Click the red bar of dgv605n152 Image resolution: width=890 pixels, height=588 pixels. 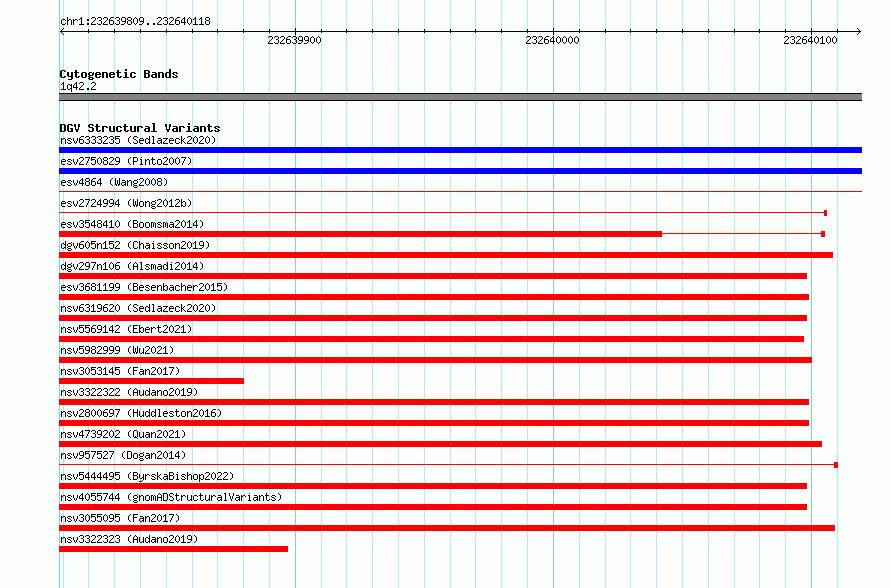pyautogui.click(x=446, y=255)
